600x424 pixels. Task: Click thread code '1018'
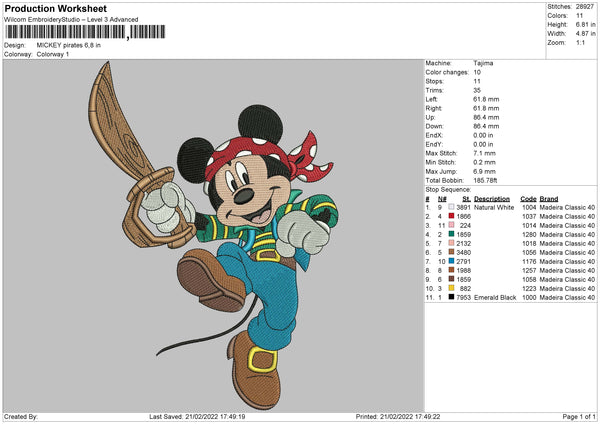coord(529,243)
